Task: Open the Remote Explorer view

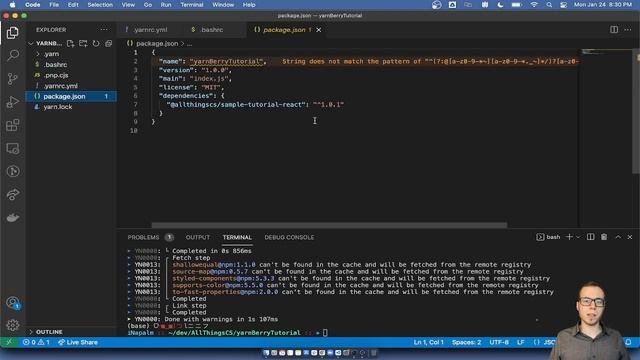Action: click(x=13, y=148)
